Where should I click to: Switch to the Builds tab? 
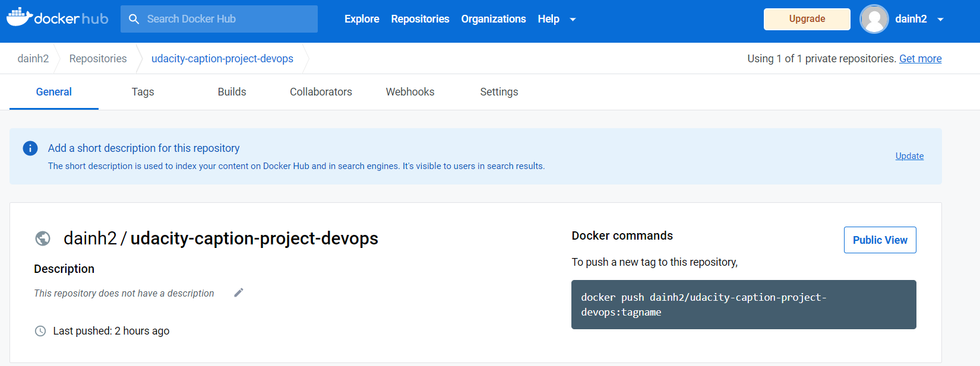click(232, 92)
